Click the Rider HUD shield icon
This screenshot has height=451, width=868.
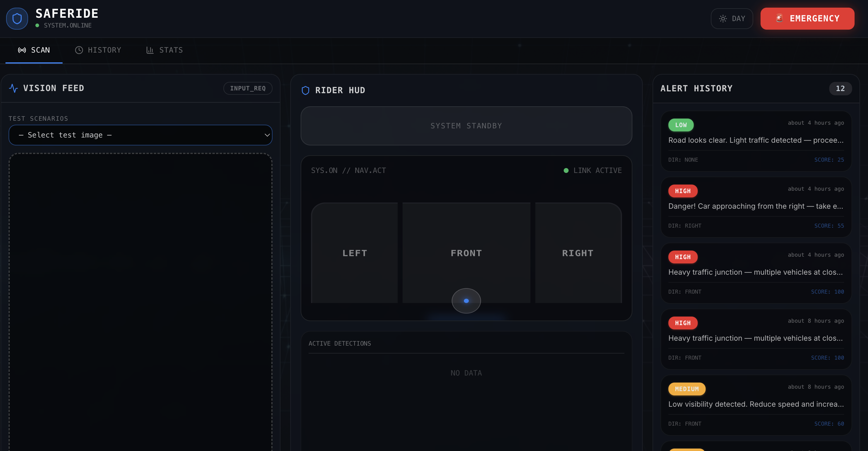pyautogui.click(x=305, y=90)
